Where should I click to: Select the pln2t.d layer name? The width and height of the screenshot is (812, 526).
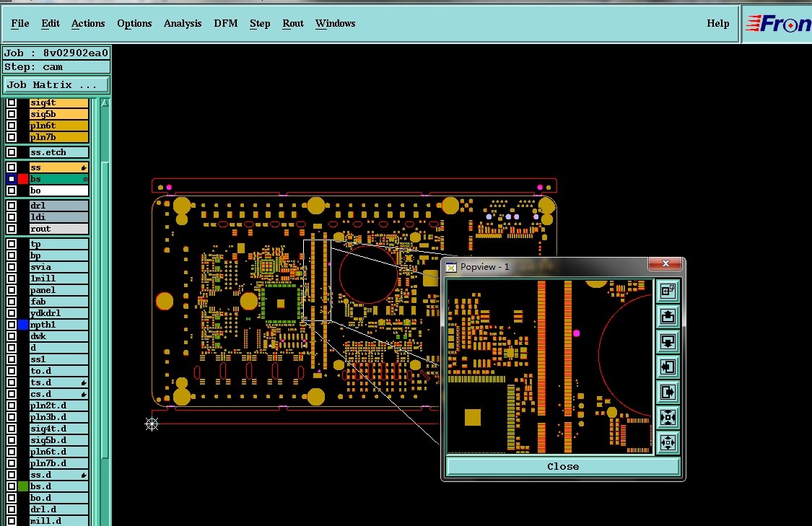click(58, 406)
